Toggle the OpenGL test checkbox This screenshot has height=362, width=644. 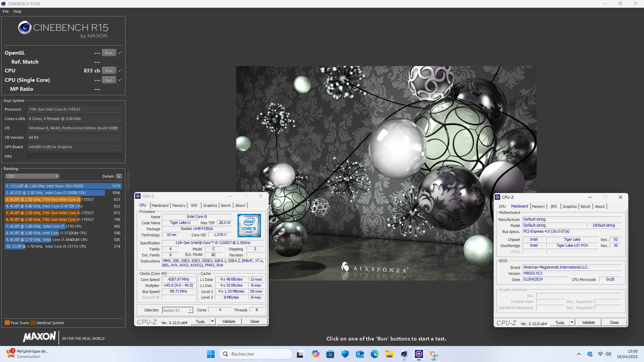click(x=120, y=53)
